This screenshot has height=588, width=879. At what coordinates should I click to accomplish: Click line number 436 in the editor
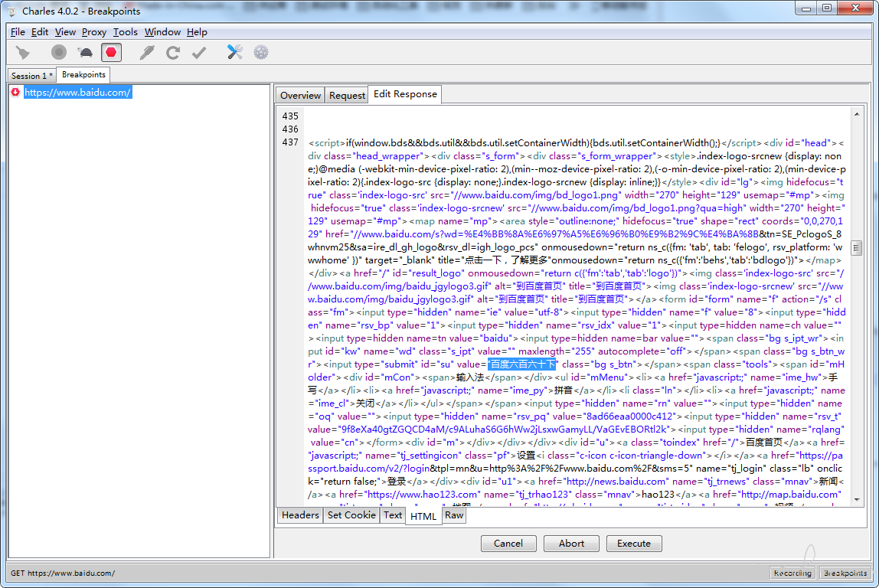(x=290, y=129)
